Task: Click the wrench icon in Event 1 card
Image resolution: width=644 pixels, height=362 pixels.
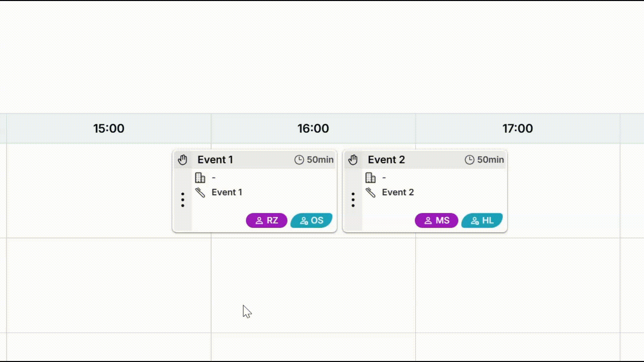Action: (200, 192)
